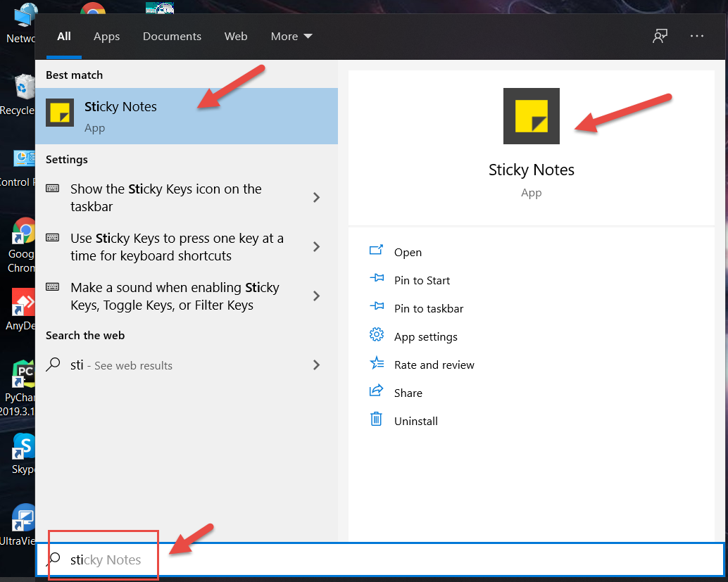This screenshot has height=582, width=728.
Task: Select the AnyDesk desktop shortcut
Action: point(21,310)
